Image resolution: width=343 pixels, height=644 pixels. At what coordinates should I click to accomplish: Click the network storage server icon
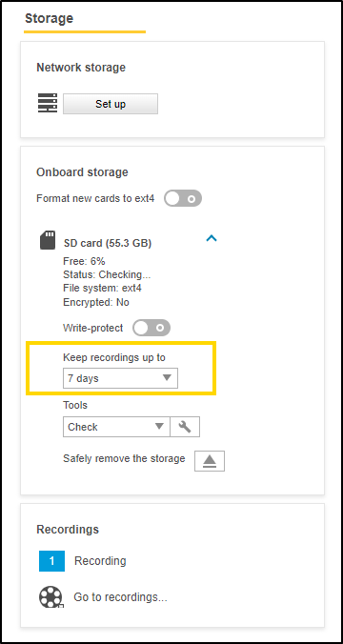pos(48,103)
